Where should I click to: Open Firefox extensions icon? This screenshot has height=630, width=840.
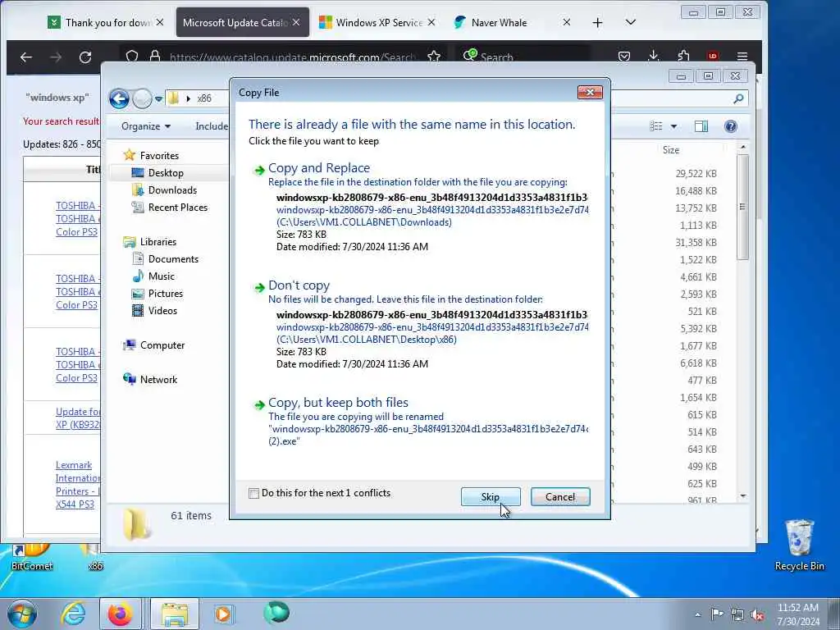point(683,57)
